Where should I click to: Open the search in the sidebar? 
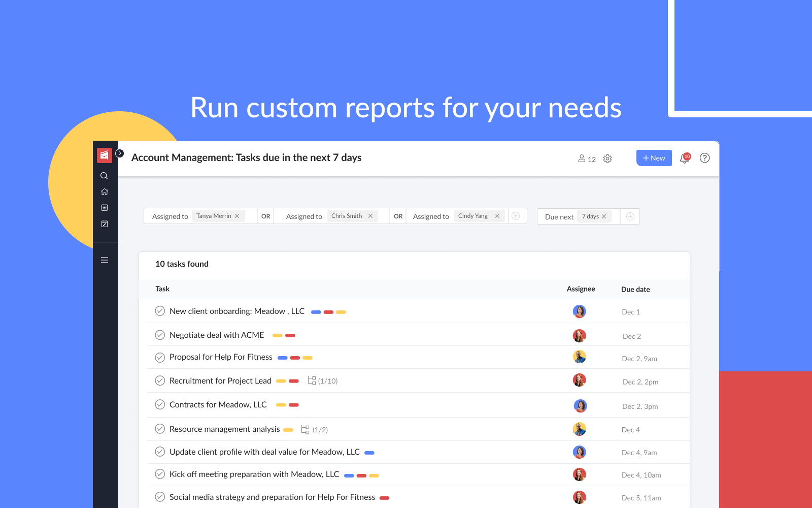pos(104,176)
